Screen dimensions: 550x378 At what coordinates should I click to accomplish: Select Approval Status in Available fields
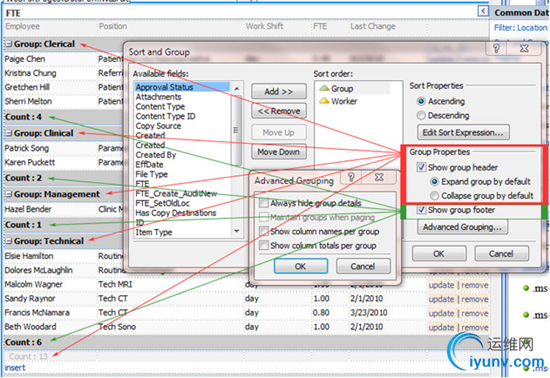(182, 87)
